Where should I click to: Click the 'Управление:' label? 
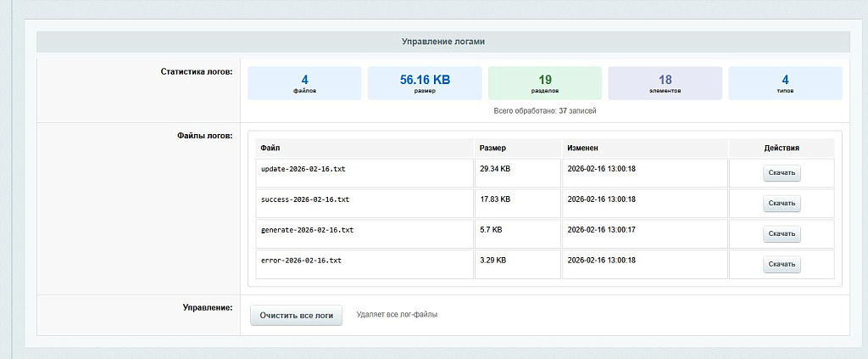click(x=208, y=307)
